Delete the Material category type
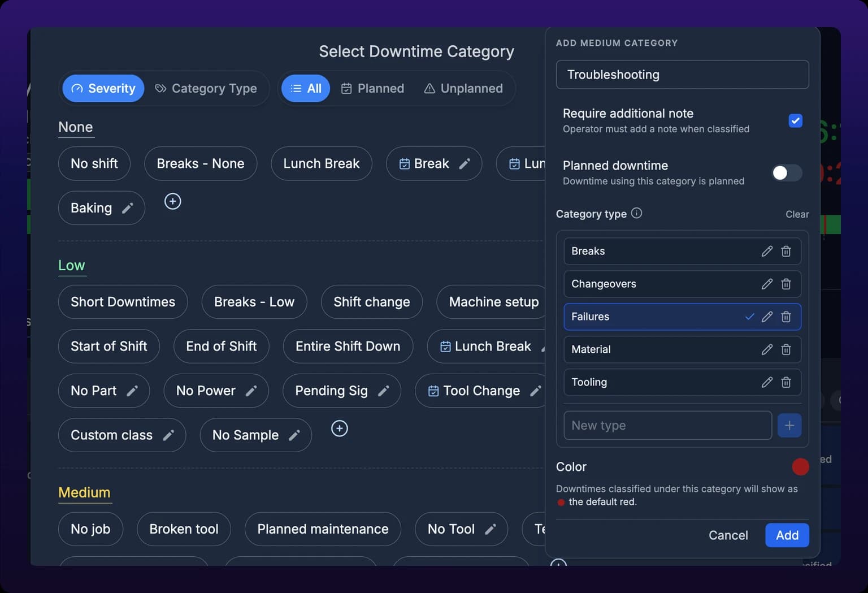Image resolution: width=868 pixels, height=593 pixels. click(786, 349)
